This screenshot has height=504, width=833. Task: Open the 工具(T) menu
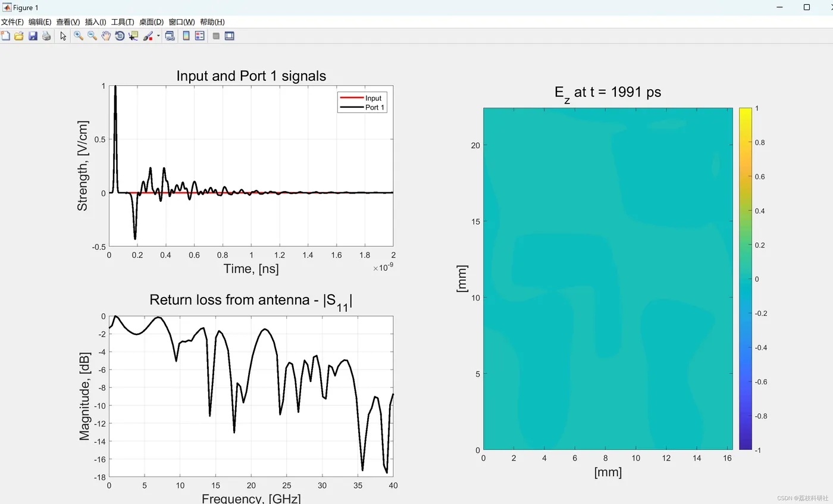point(123,22)
